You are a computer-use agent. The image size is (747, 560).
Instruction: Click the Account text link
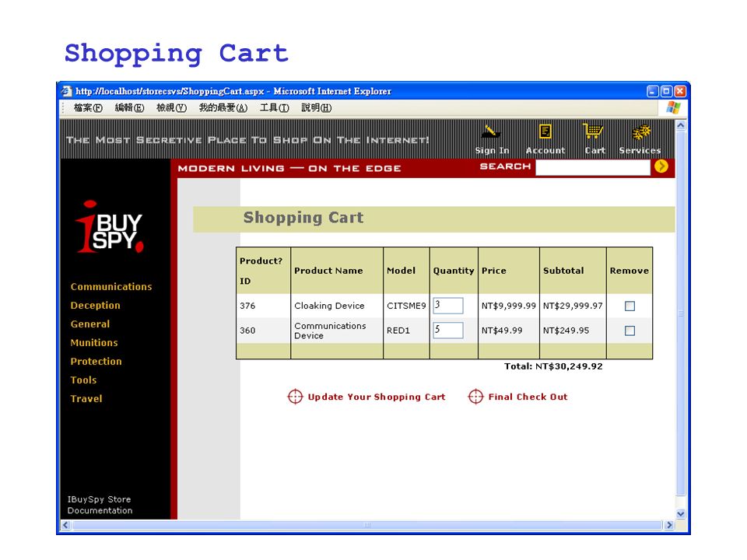pyautogui.click(x=545, y=150)
